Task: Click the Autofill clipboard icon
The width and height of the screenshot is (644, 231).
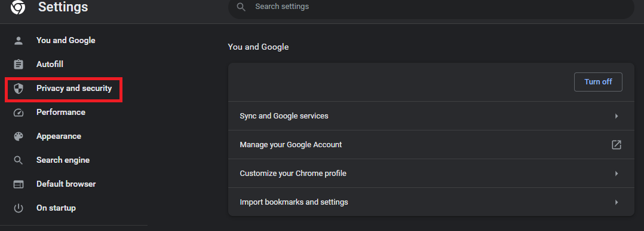Action: (x=19, y=65)
